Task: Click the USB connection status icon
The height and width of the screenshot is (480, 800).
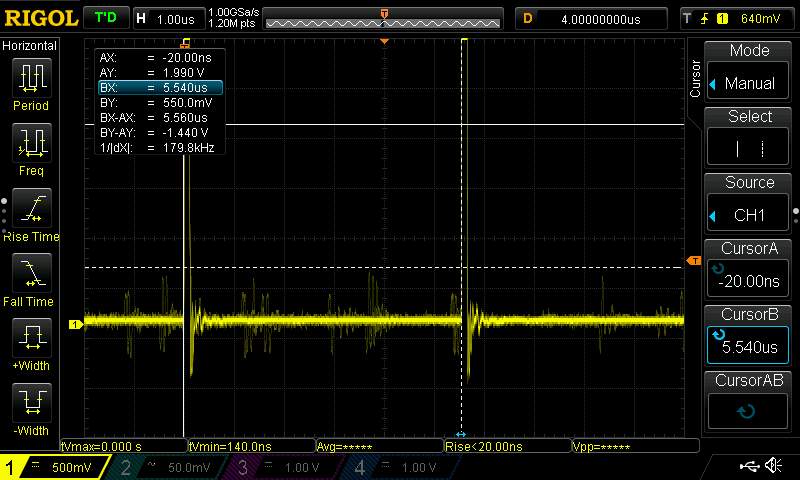Action: (751, 466)
